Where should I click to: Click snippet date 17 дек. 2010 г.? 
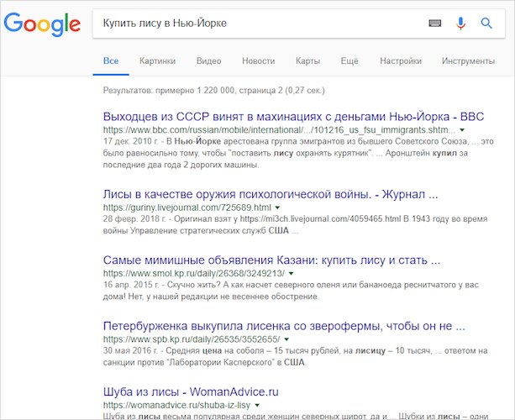131,141
